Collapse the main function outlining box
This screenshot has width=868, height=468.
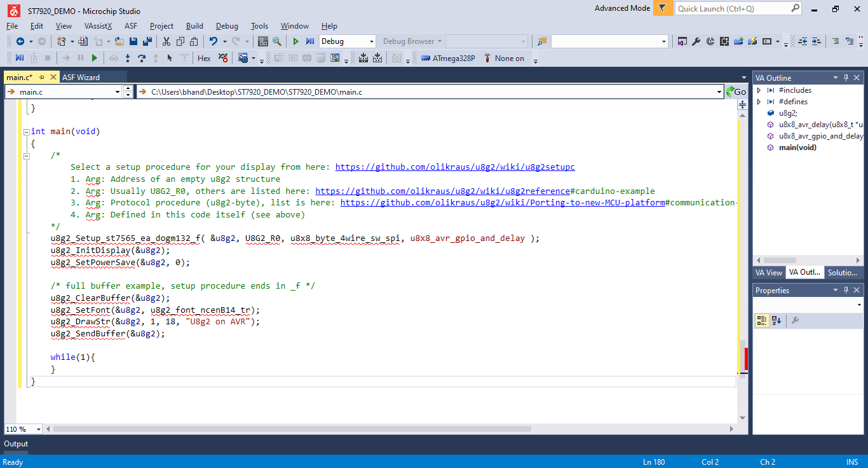point(26,132)
